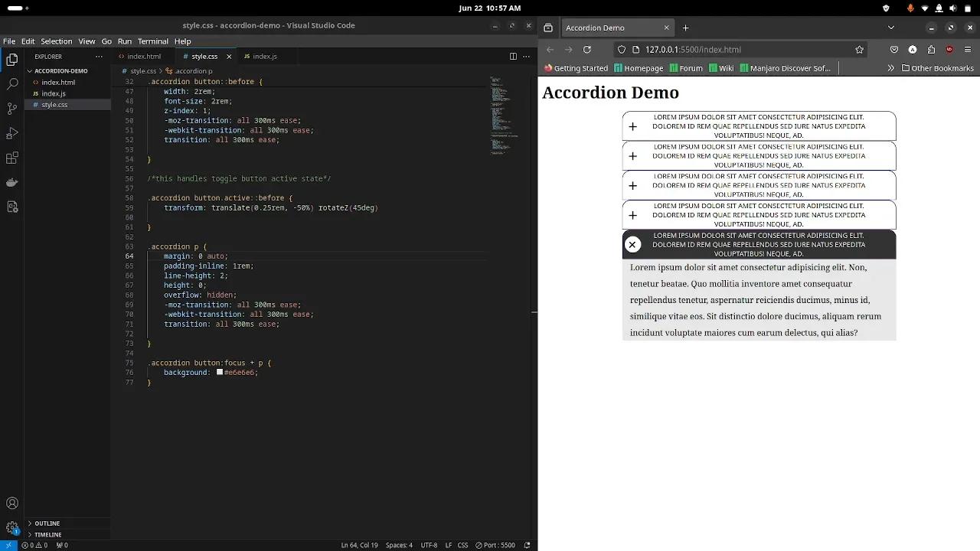Image resolution: width=980 pixels, height=551 pixels.
Task: Open the Source Control view
Action: point(12,109)
